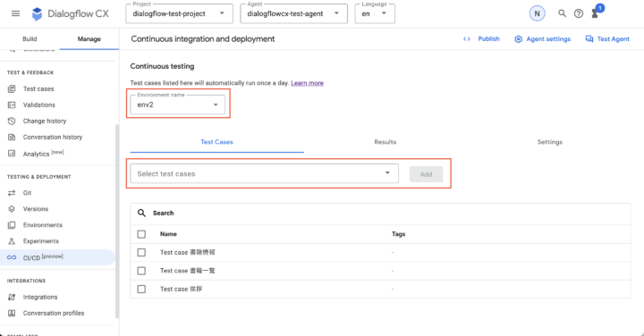Open notifications icon with badge
The width and height of the screenshot is (644, 336).
[595, 13]
